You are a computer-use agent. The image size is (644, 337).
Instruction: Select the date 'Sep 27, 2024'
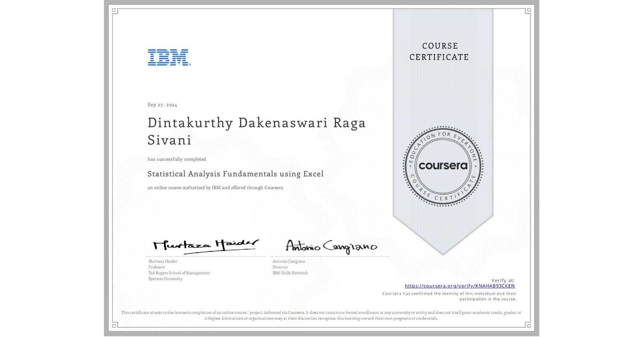pyautogui.click(x=162, y=105)
